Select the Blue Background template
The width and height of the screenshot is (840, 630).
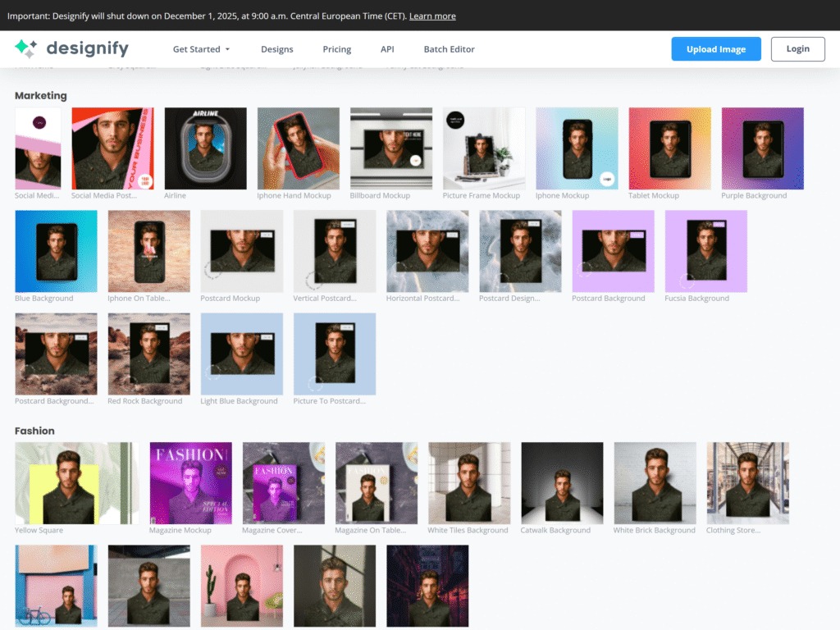pyautogui.click(x=56, y=251)
